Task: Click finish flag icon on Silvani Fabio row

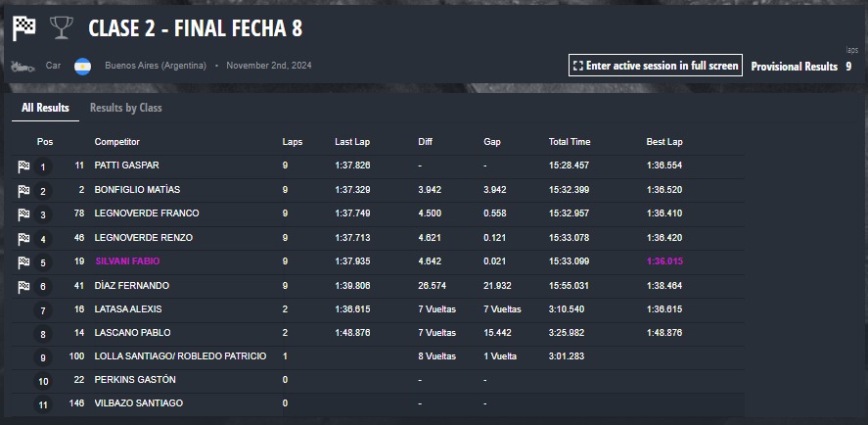Action: point(23,262)
